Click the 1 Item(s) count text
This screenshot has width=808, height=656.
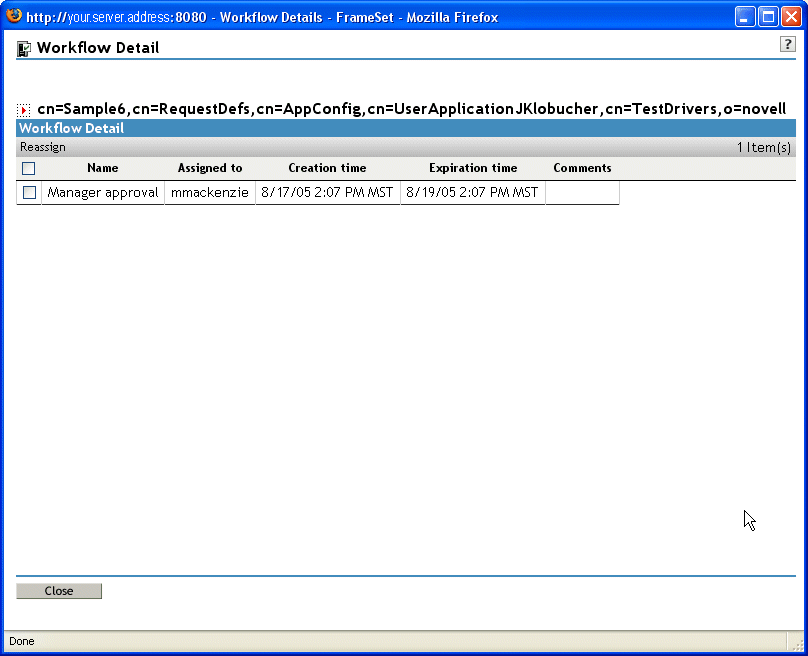764,147
